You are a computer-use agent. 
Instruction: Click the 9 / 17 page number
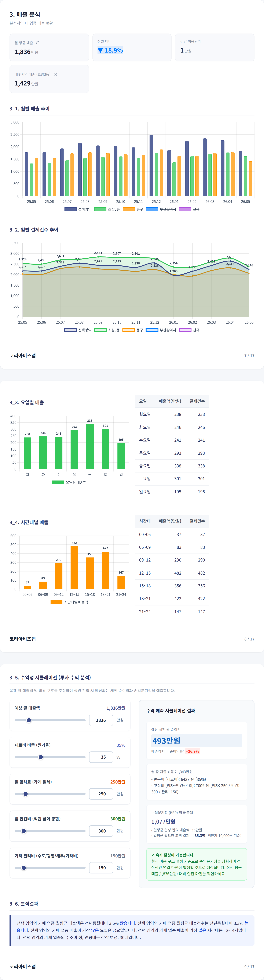(249, 966)
